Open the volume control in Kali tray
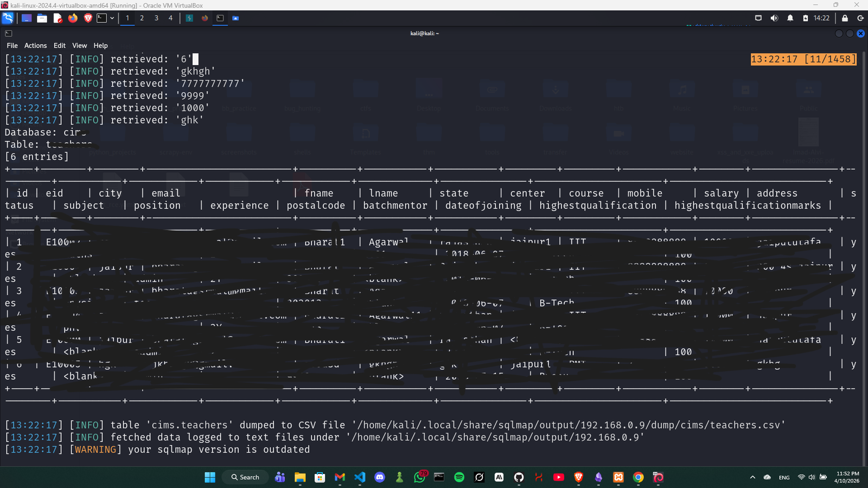Viewport: 868px width, 488px height. [774, 18]
